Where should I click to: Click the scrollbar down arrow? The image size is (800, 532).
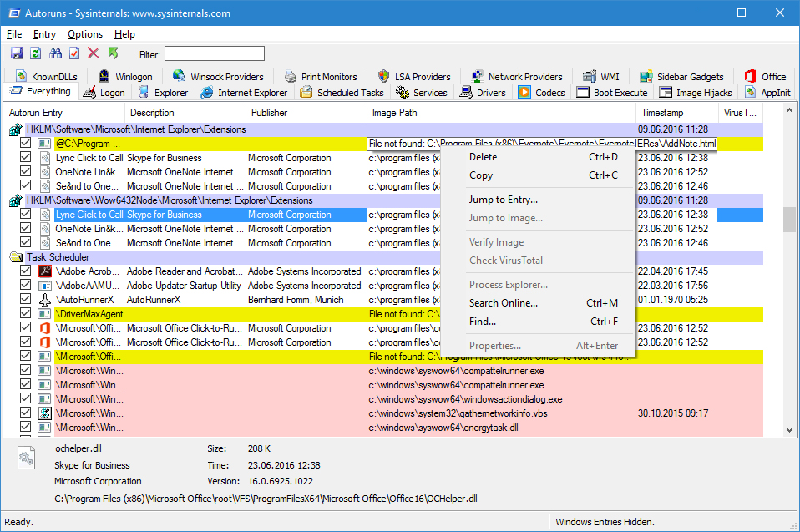[789, 430]
